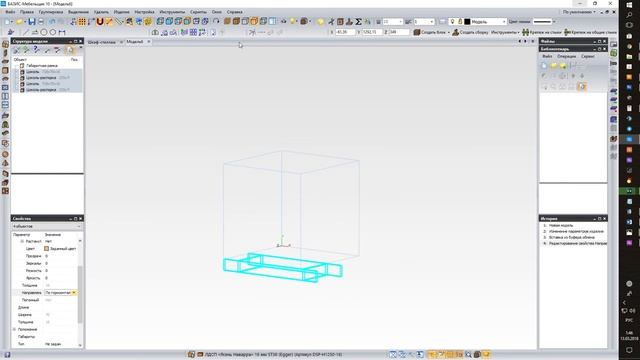Click the brown solid box render icon
Viewport: 640px width, 360px height.
(227, 22)
